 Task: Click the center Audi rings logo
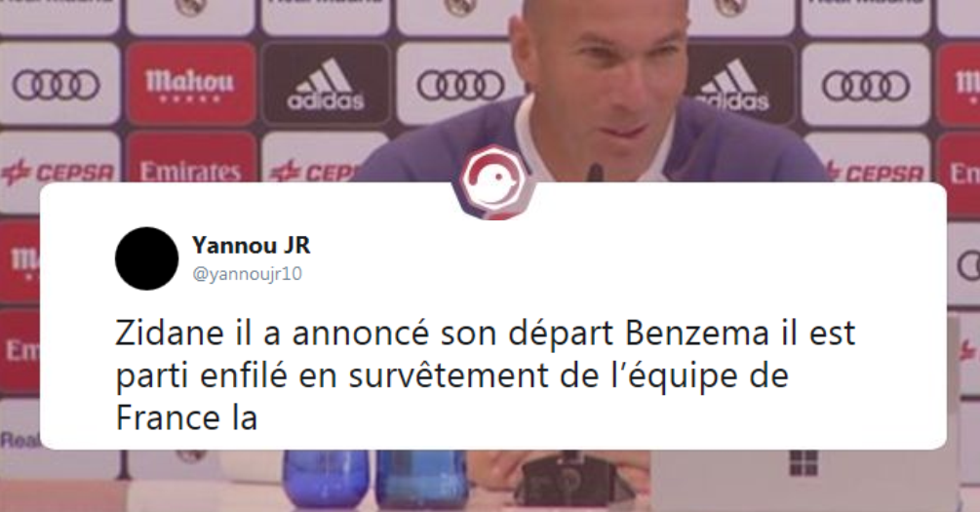click(x=461, y=86)
